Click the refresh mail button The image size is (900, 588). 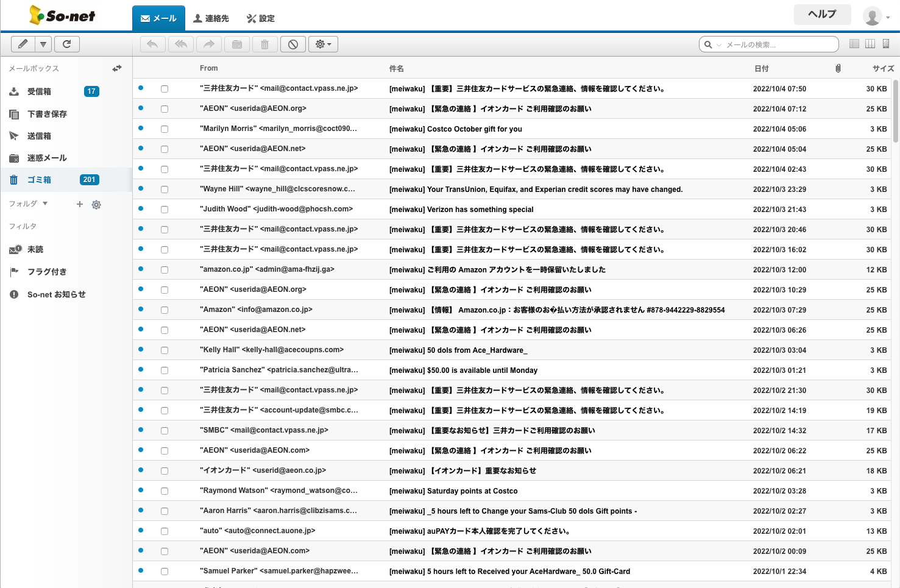[x=67, y=44]
